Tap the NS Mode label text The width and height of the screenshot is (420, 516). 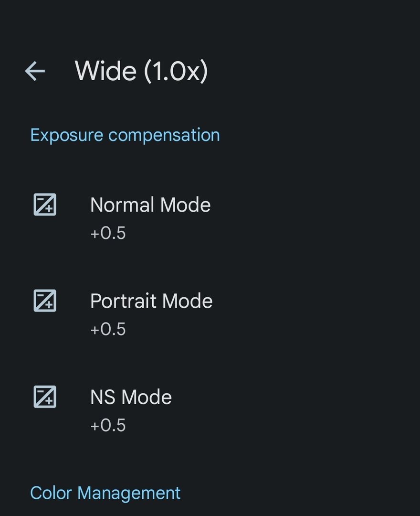[131, 397]
